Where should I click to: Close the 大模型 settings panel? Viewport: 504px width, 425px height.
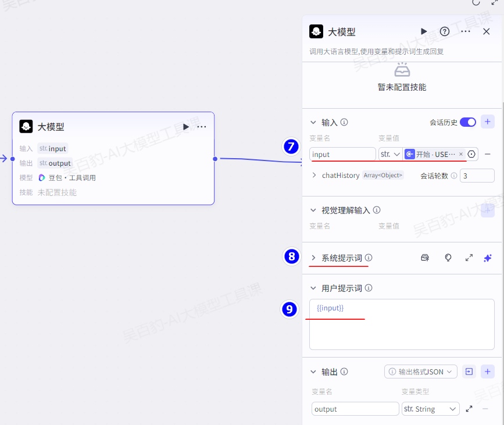pyautogui.click(x=487, y=31)
